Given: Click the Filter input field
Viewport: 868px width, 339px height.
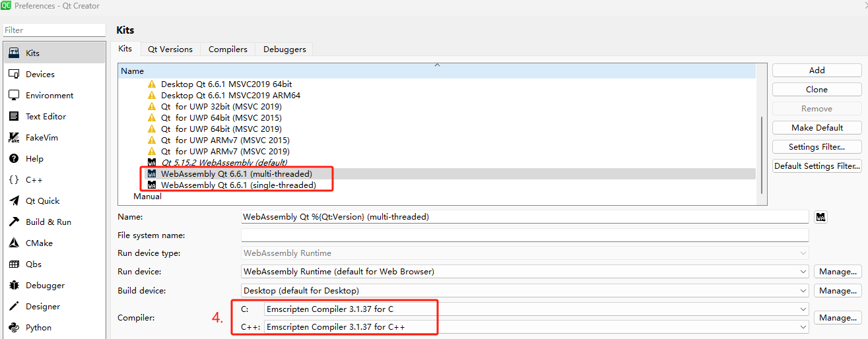Looking at the screenshot, I should [54, 30].
